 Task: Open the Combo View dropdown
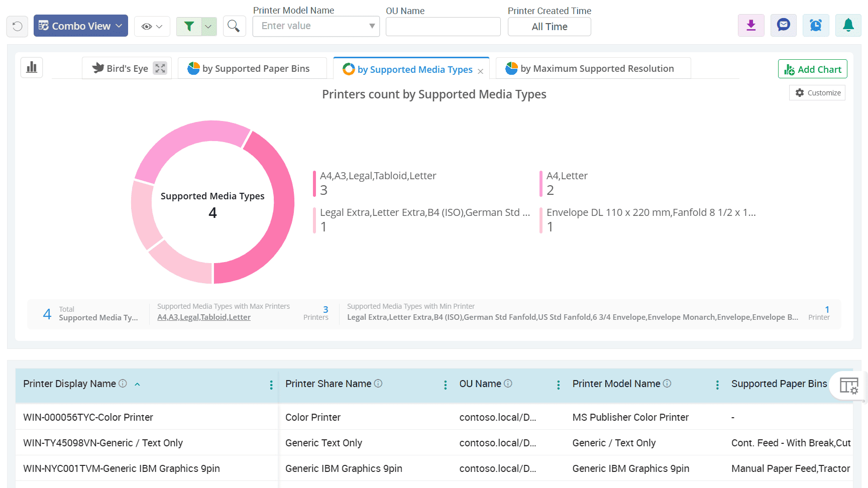(81, 26)
